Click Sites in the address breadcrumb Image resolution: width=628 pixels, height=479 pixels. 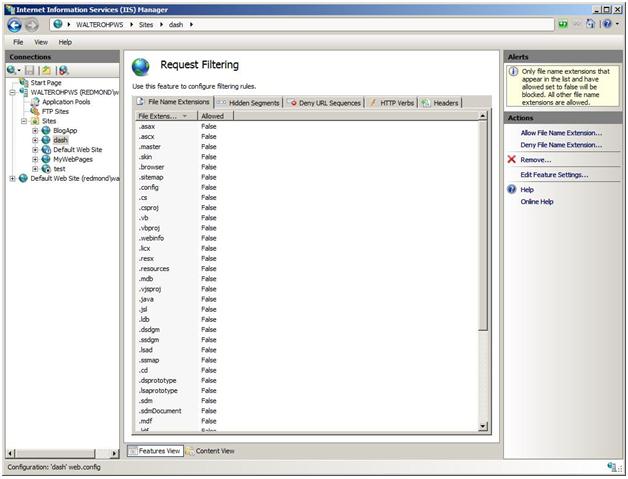pos(146,25)
